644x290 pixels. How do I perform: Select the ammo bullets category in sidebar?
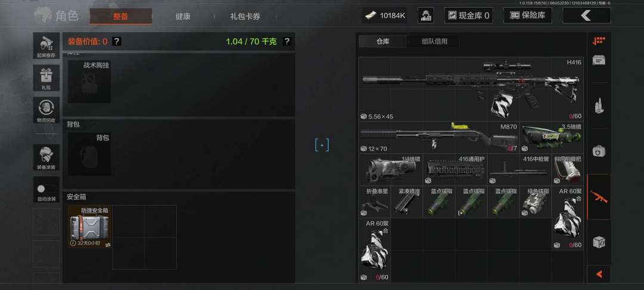[x=599, y=106]
